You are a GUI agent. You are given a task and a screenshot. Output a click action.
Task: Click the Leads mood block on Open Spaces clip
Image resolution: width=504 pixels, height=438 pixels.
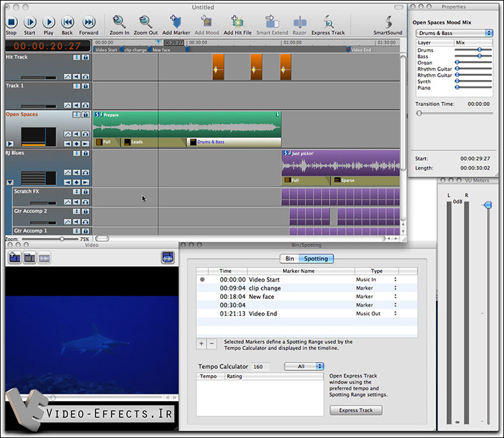(154, 142)
